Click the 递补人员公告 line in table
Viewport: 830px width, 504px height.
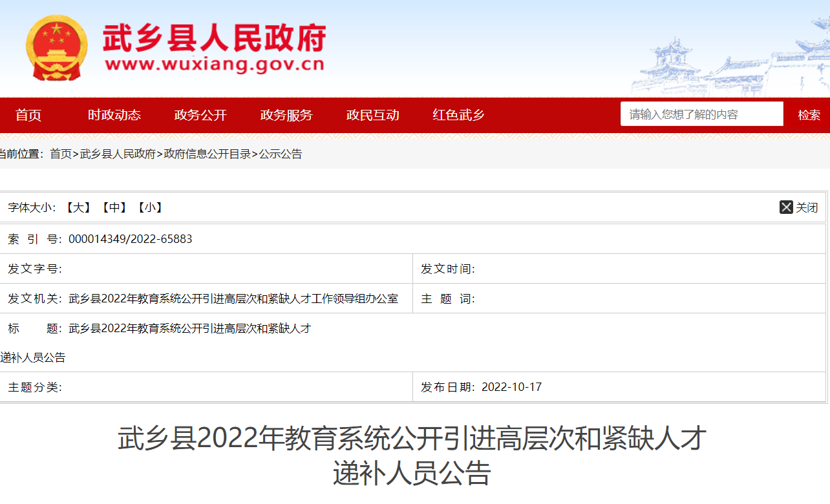(x=33, y=357)
